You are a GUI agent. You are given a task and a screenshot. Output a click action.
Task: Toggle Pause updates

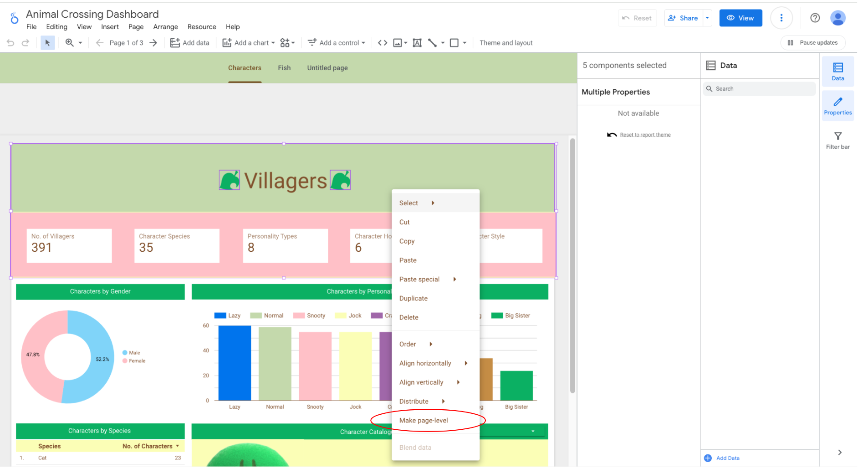(813, 43)
